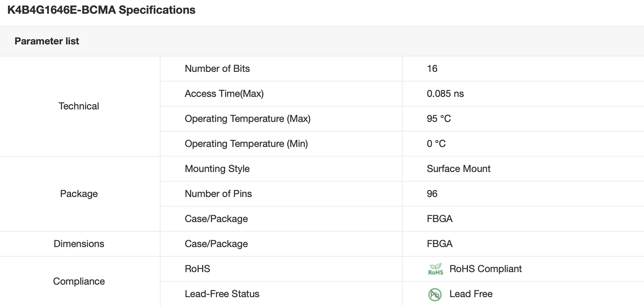Select the Package category cell

(x=79, y=194)
